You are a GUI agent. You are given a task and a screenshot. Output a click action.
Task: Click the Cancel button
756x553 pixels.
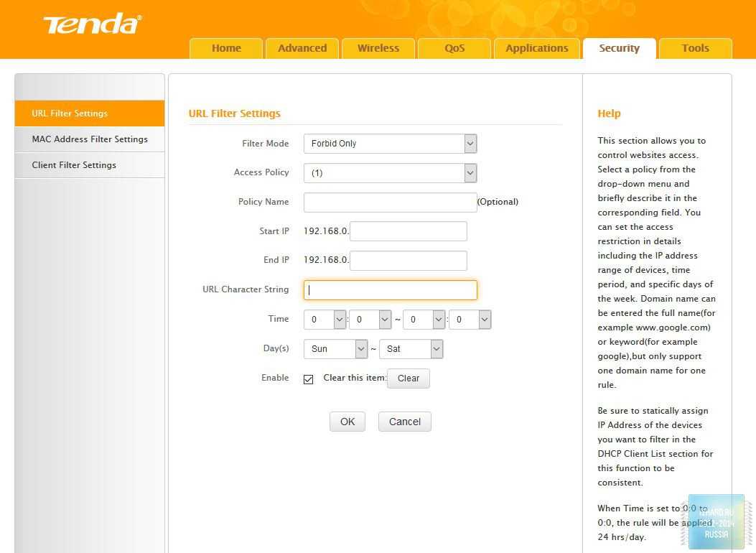click(404, 422)
